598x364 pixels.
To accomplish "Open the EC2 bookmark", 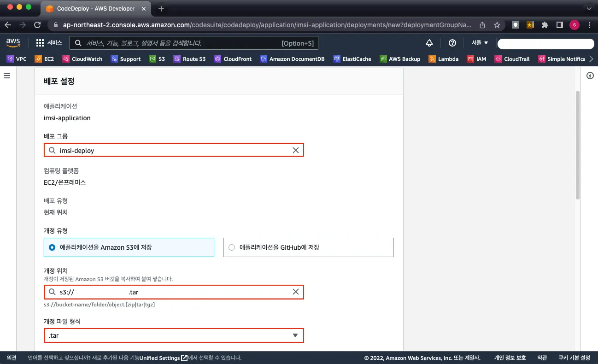I will [x=44, y=59].
